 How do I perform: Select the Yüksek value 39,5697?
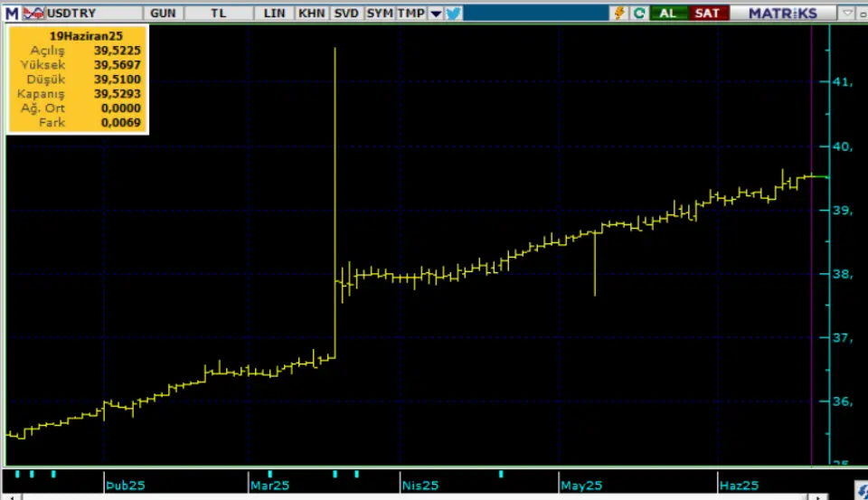coord(117,65)
